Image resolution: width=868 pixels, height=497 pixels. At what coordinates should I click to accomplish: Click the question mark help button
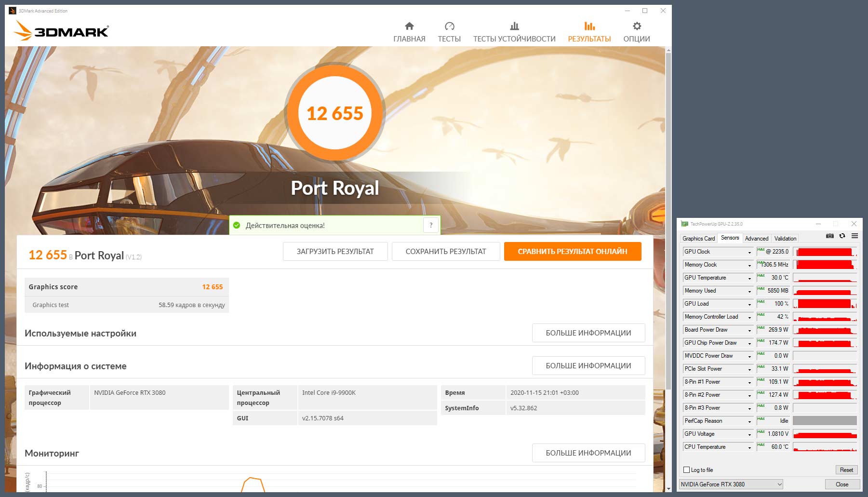(x=431, y=225)
